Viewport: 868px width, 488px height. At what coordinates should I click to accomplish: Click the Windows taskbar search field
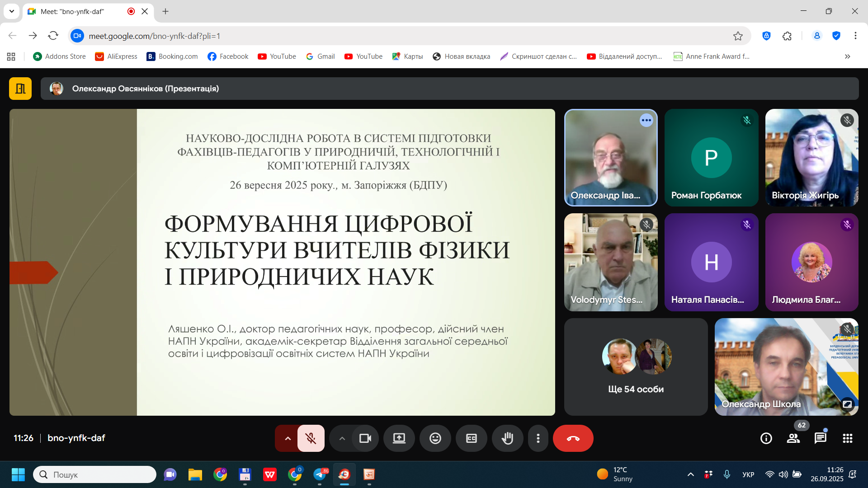point(95,474)
